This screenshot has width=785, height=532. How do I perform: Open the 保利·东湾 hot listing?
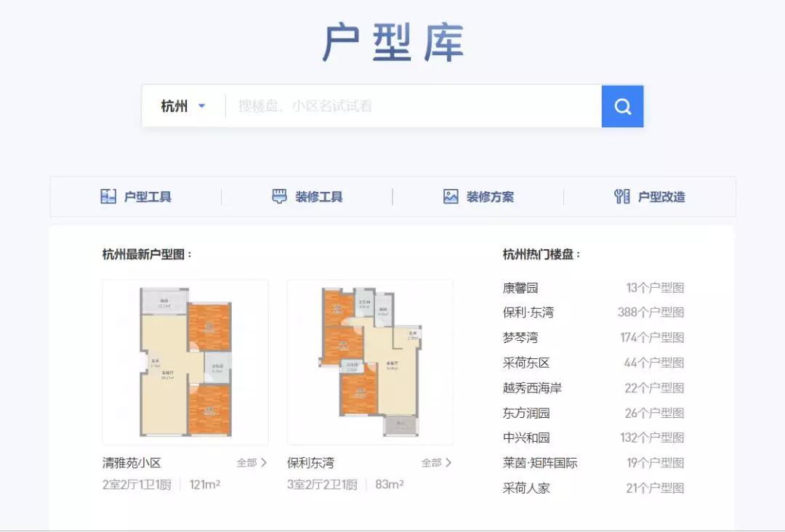click(527, 313)
